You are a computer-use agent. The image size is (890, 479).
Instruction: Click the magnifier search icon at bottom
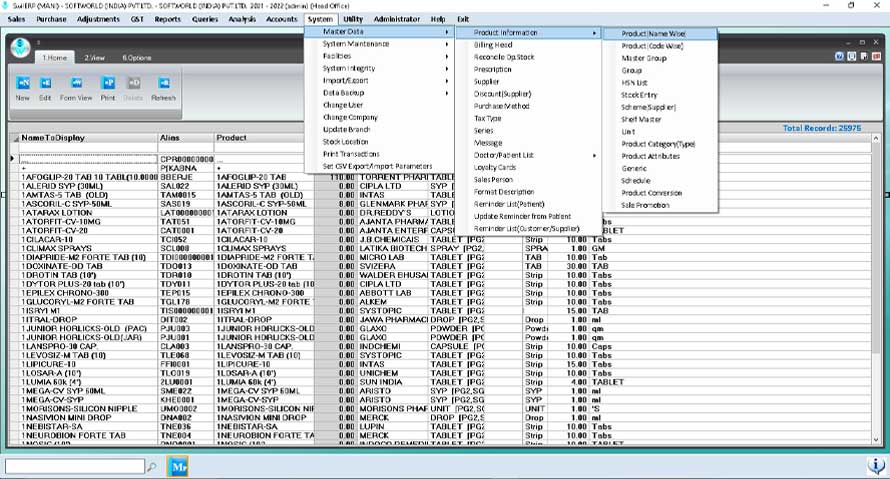(152, 467)
